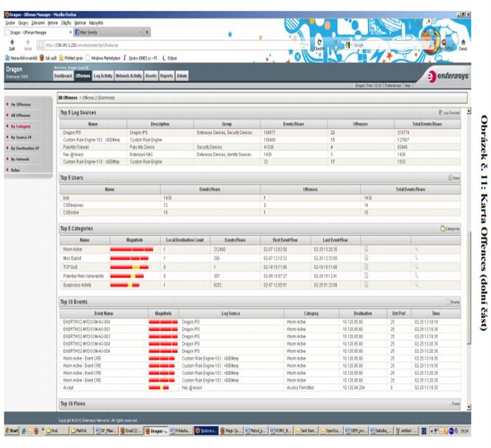Switch to the Dashboard tab
491x448 pixels.
(x=63, y=76)
